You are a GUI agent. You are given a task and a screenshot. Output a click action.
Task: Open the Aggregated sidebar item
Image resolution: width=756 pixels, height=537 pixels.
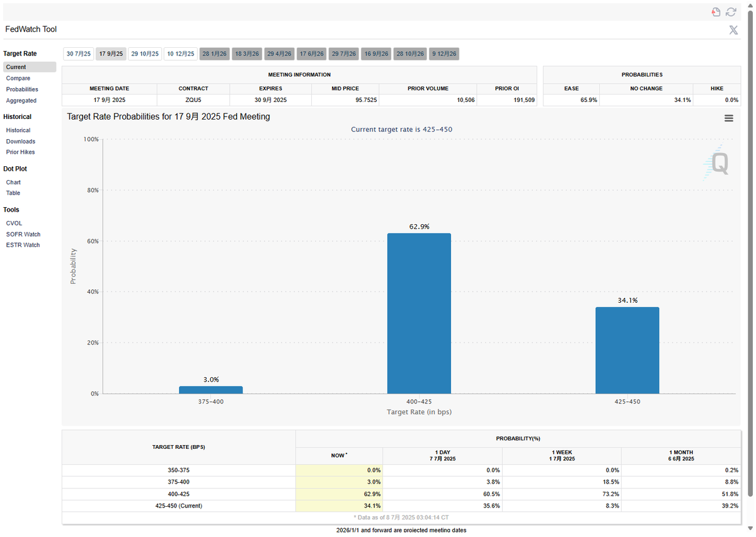[21, 101]
